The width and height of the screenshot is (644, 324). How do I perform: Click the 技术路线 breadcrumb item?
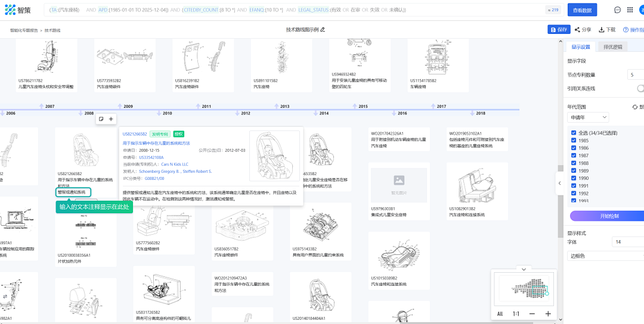pos(52,30)
